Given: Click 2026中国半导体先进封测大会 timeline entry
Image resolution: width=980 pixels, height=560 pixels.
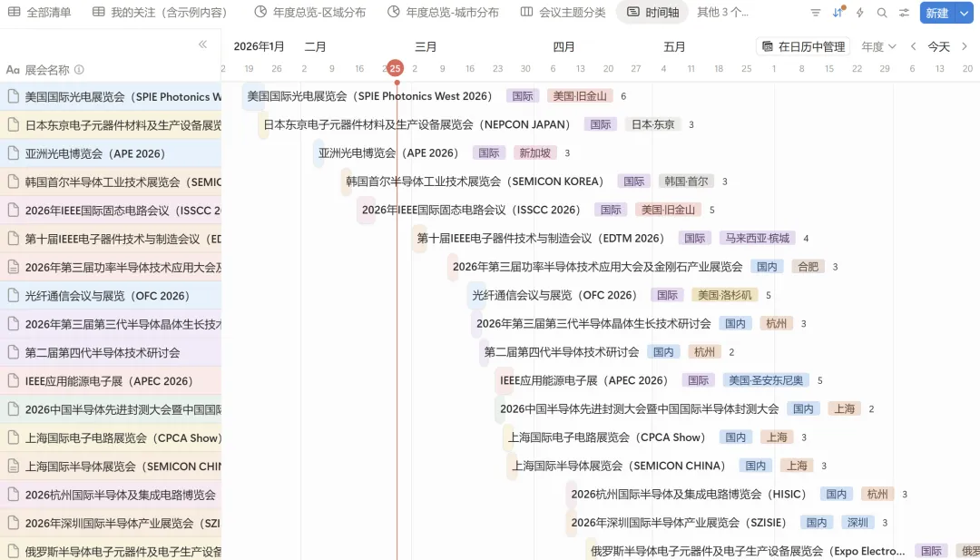Looking at the screenshot, I should point(640,408).
